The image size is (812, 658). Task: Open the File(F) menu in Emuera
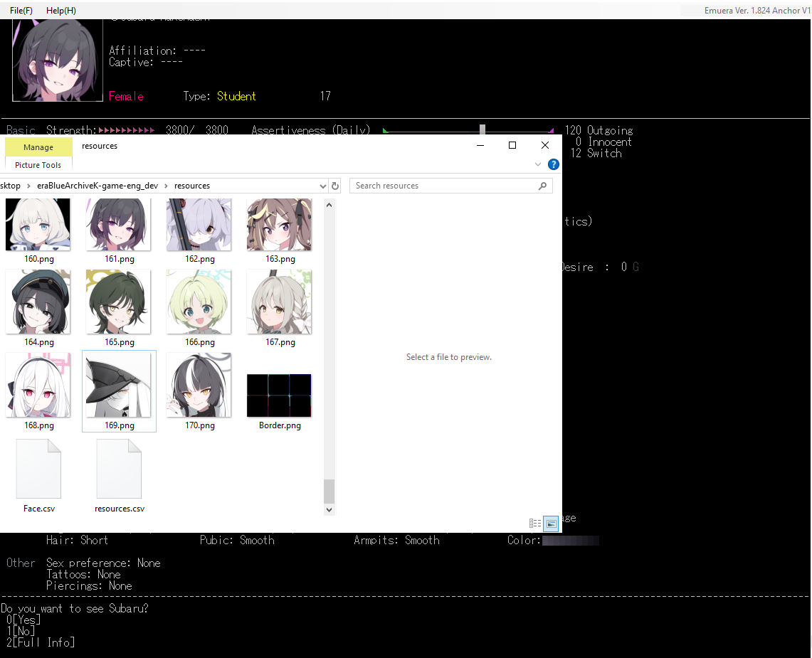click(21, 11)
